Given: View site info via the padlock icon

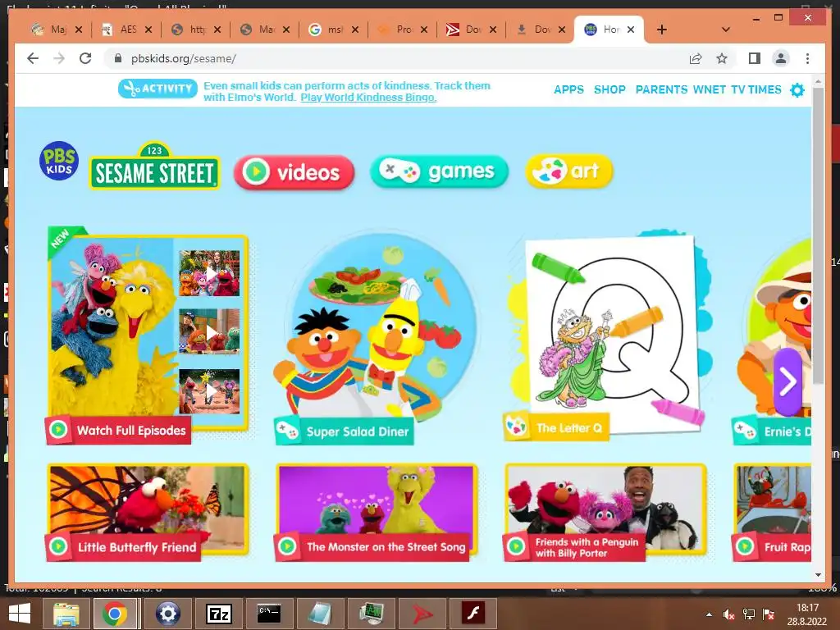Looking at the screenshot, I should point(118,58).
